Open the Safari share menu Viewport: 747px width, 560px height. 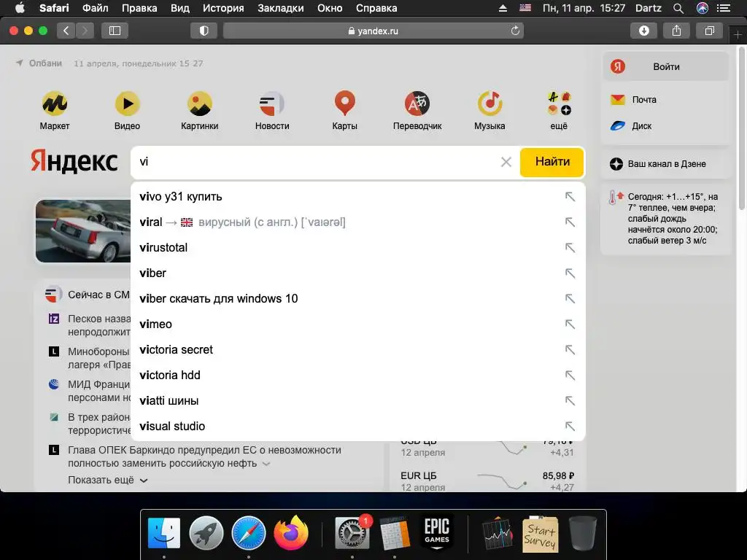click(676, 31)
